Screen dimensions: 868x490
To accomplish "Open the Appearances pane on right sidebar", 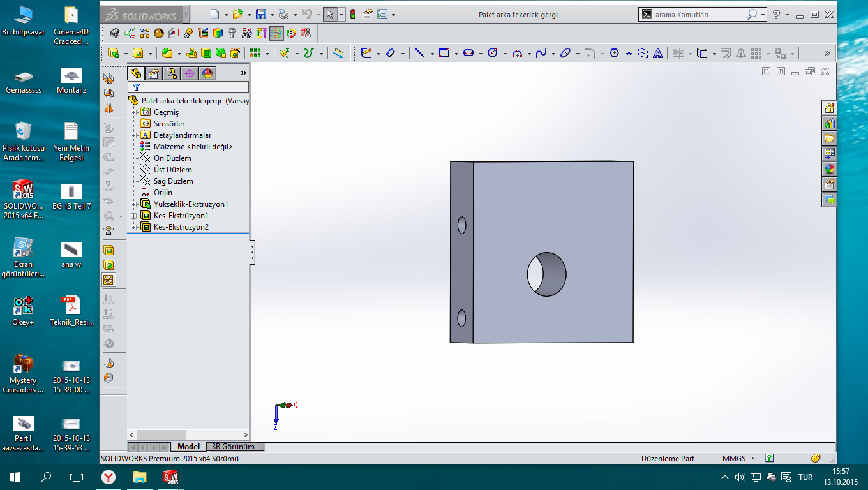I will (829, 169).
